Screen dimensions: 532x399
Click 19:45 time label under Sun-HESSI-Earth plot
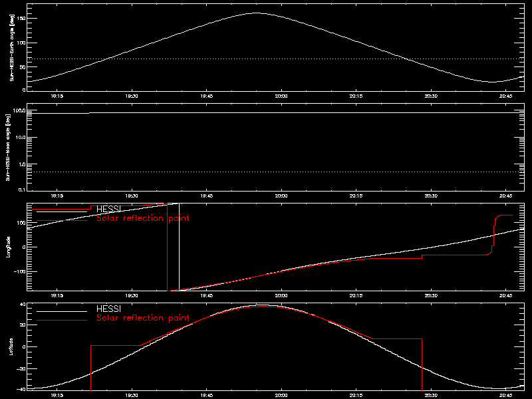(206, 96)
